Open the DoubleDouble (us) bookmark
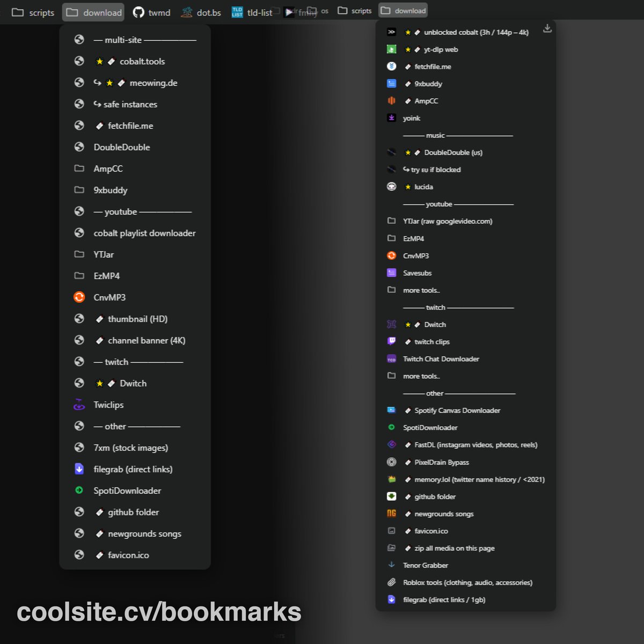The width and height of the screenshot is (644, 644). pyautogui.click(x=466, y=152)
